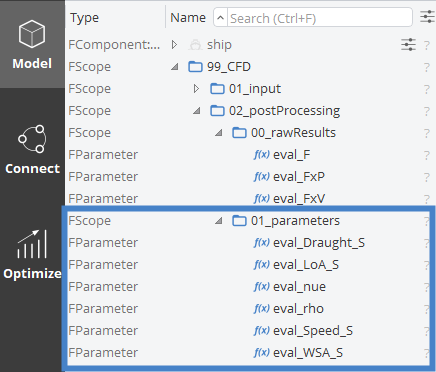Sort by the Name column header
This screenshot has height=372, width=436.
tap(188, 18)
